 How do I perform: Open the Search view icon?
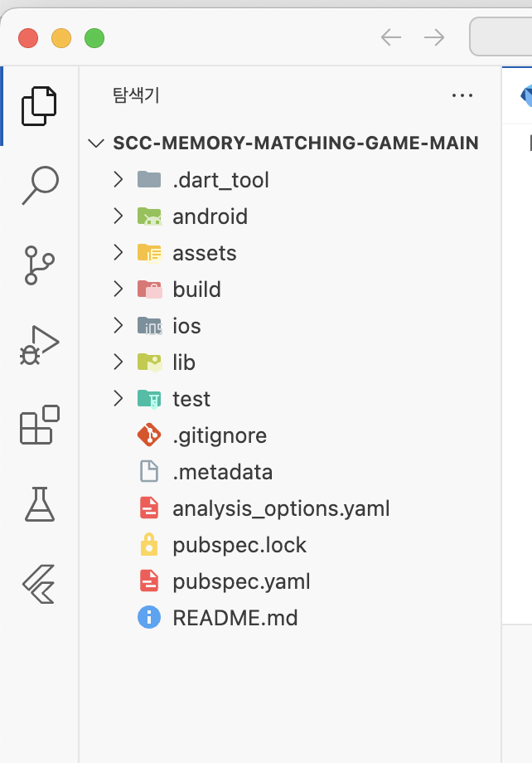(40, 186)
